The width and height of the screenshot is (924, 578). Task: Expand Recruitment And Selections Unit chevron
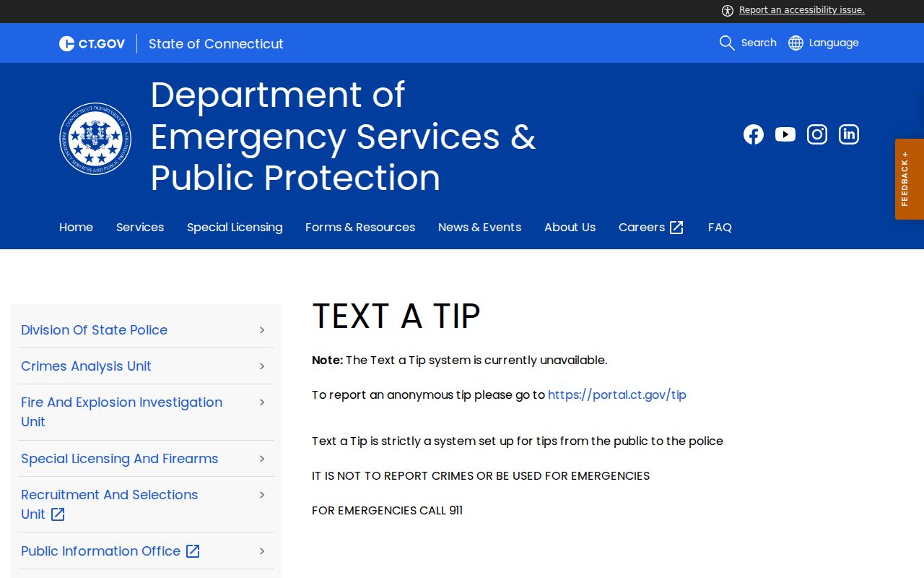[x=262, y=495]
